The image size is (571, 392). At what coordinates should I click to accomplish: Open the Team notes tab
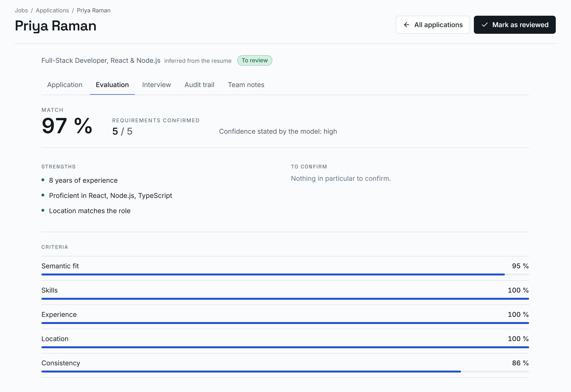click(x=246, y=85)
